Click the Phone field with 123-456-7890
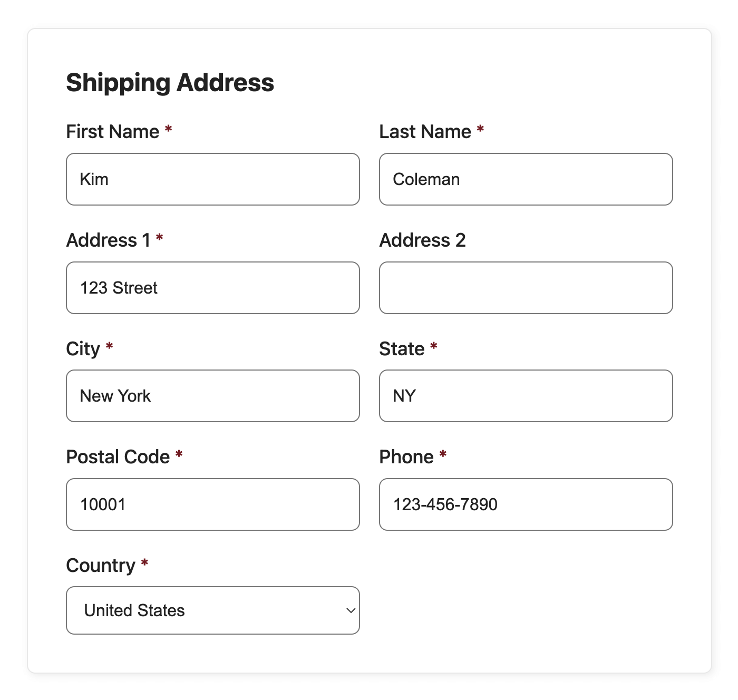The image size is (738, 700). coord(526,504)
